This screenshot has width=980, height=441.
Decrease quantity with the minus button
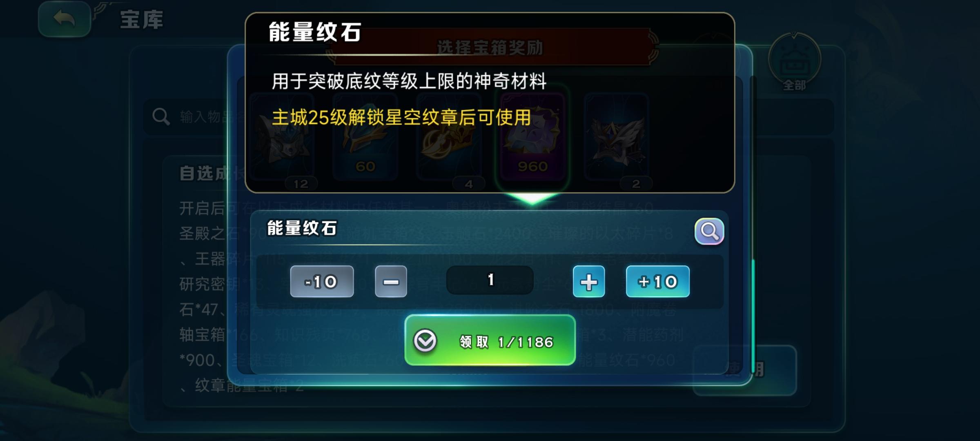[391, 281]
